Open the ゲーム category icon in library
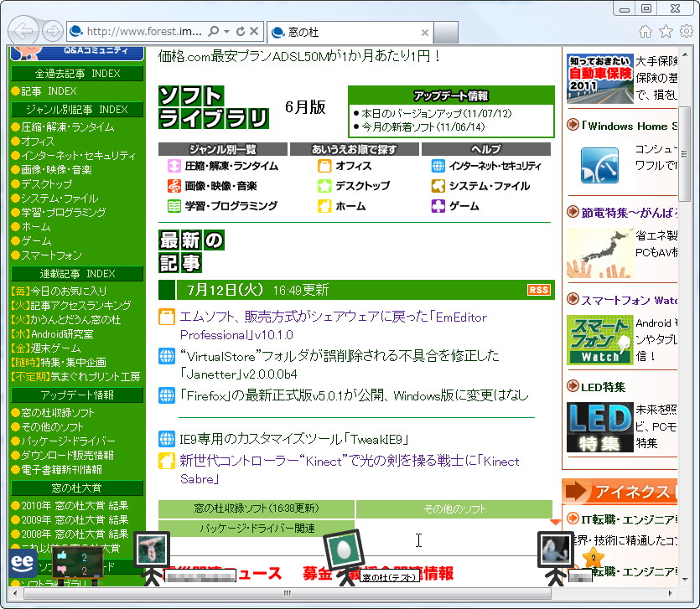This screenshot has width=700, height=609. pyautogui.click(x=438, y=206)
